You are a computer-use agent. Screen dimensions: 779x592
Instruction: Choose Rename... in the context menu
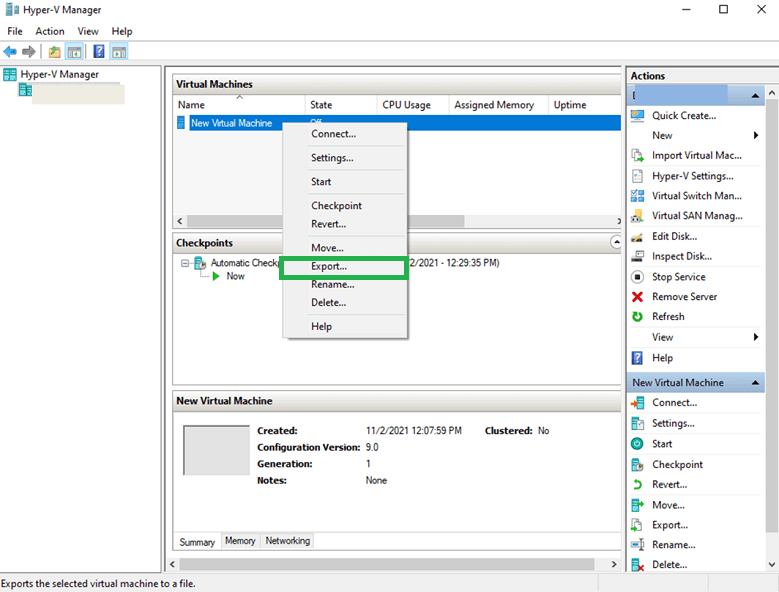(x=345, y=285)
